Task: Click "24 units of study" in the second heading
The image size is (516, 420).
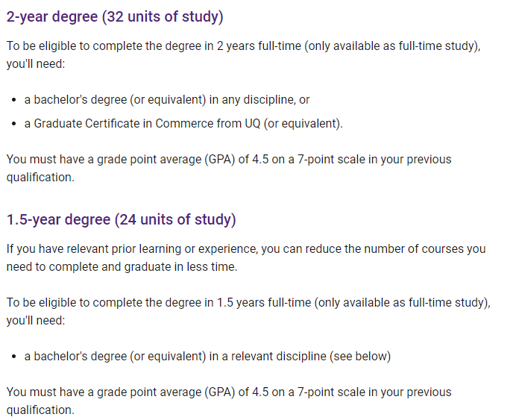Action: tap(175, 219)
